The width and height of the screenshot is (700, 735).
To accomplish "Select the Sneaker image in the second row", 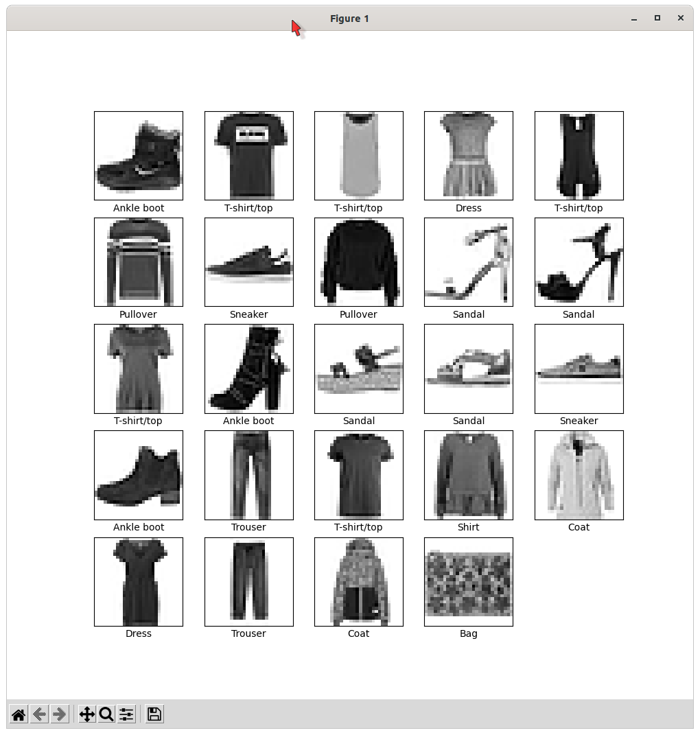I will point(248,261).
